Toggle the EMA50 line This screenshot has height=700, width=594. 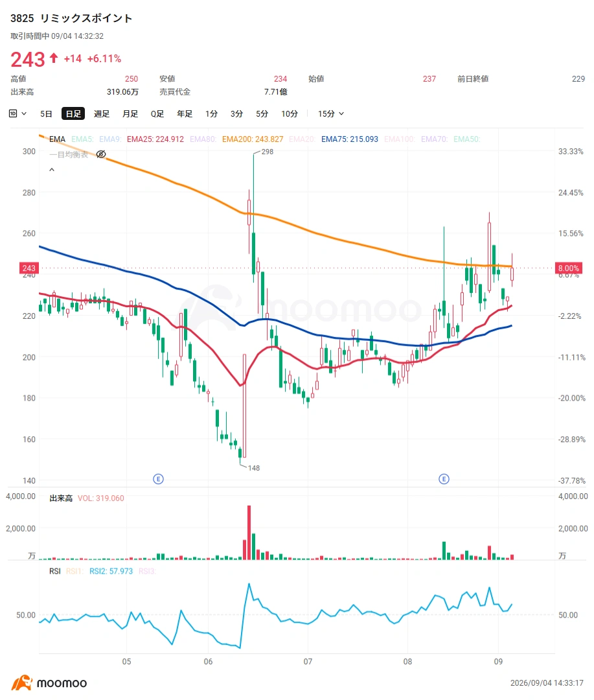pyautogui.click(x=467, y=139)
